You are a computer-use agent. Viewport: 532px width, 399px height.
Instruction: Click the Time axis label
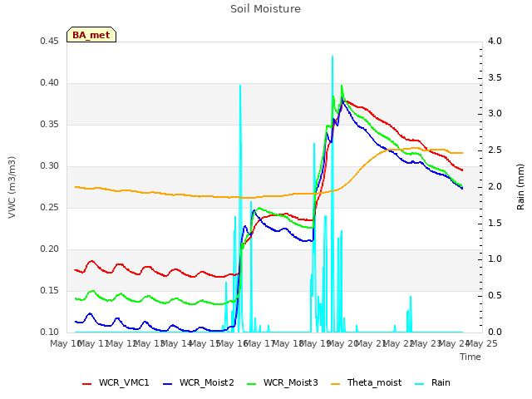[x=470, y=357]
